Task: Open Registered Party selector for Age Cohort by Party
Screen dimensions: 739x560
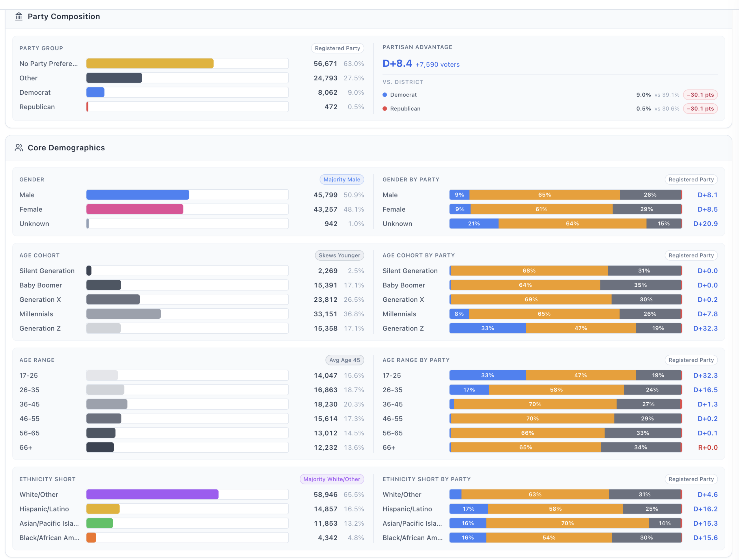Action: click(691, 255)
